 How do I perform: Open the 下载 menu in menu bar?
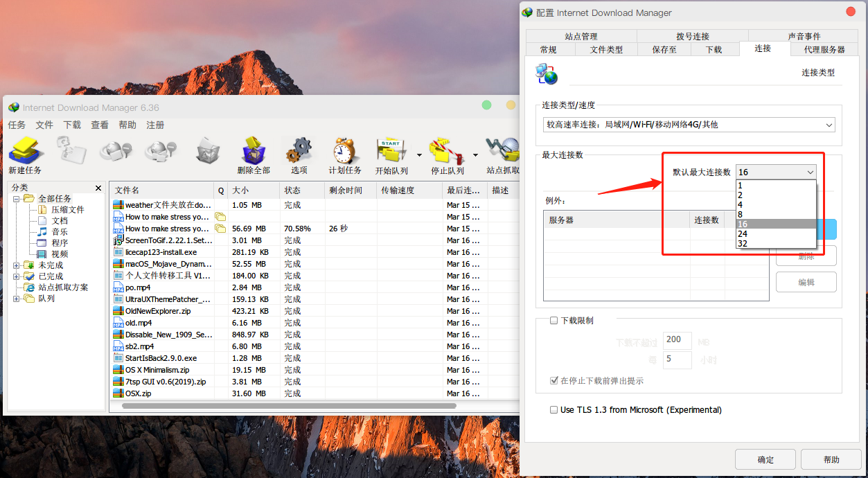[x=72, y=125]
